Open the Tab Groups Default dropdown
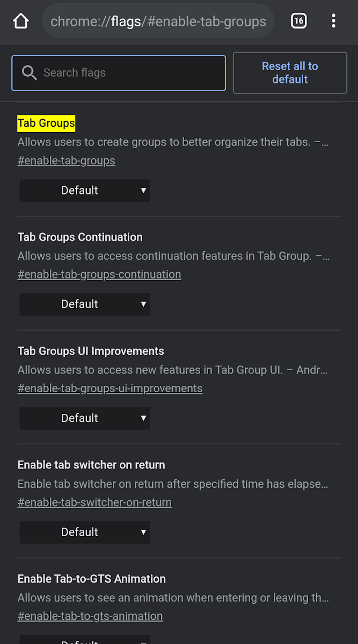Image resolution: width=358 pixels, height=644 pixels. 85,191
